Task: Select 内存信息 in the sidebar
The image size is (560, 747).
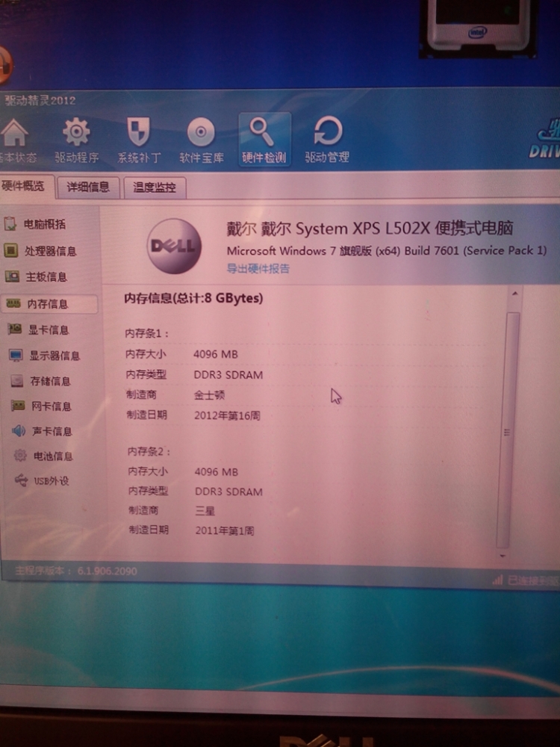Action: click(x=49, y=303)
